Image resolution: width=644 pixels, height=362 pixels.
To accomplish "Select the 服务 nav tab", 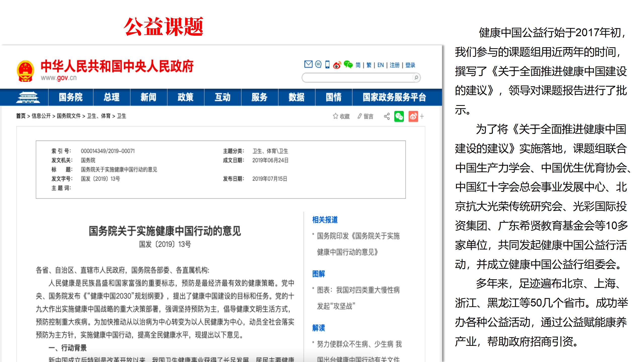I will (x=259, y=97).
